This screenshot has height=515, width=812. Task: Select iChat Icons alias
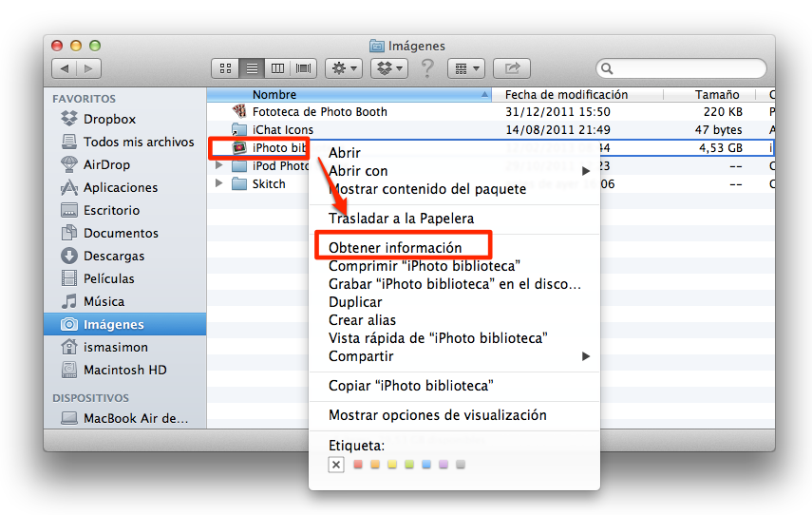[282, 129]
